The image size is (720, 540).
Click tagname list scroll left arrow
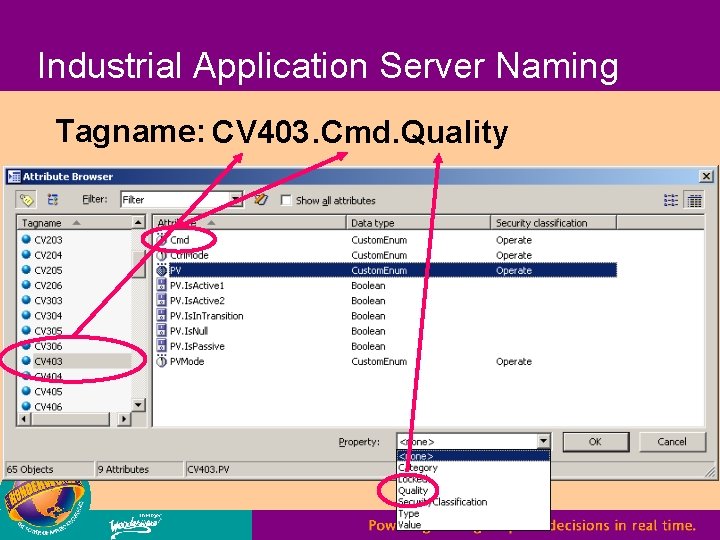click(x=24, y=419)
